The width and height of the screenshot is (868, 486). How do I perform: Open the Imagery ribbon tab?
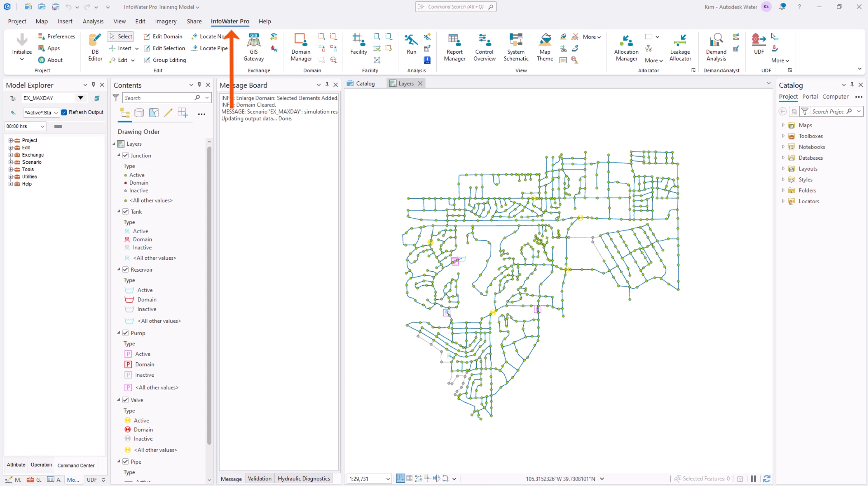click(166, 21)
